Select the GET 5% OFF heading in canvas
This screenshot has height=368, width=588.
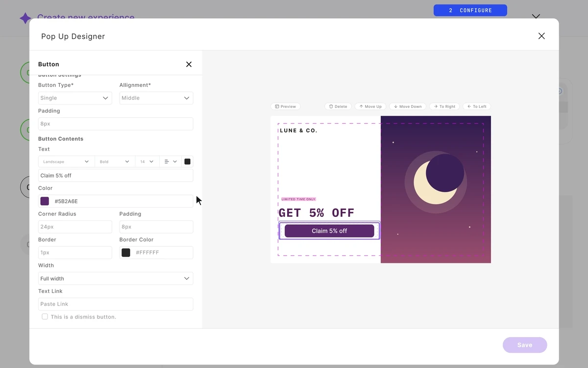tap(317, 213)
